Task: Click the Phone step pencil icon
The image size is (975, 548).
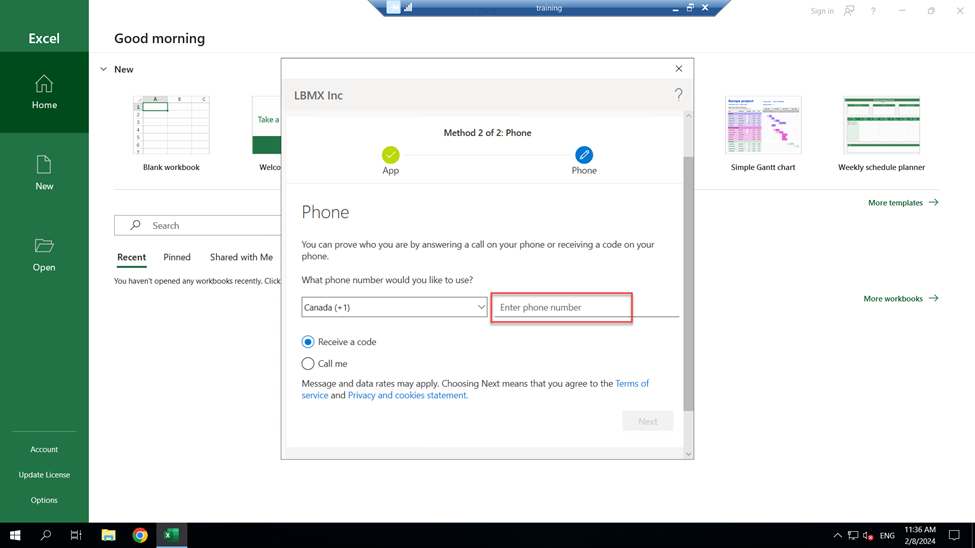Action: click(584, 155)
